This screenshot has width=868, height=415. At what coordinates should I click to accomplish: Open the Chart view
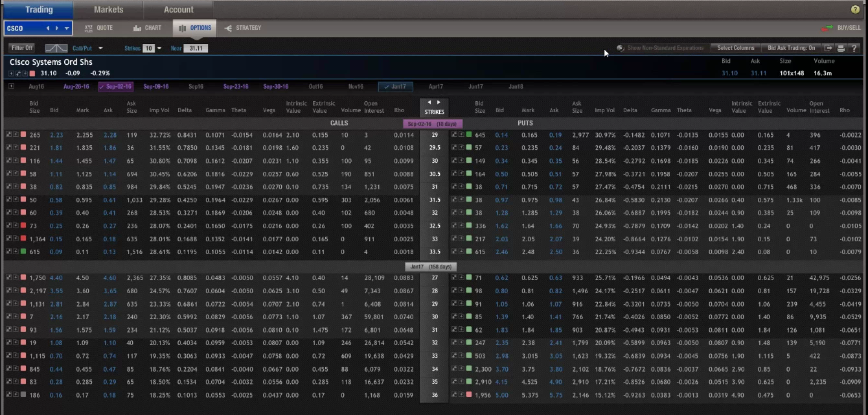(148, 28)
